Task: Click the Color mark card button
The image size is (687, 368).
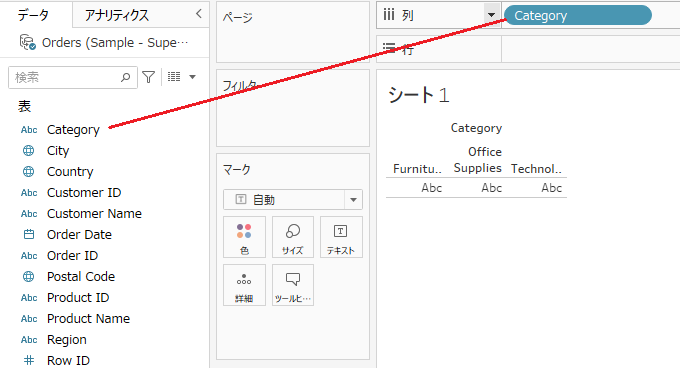Action: tap(244, 237)
